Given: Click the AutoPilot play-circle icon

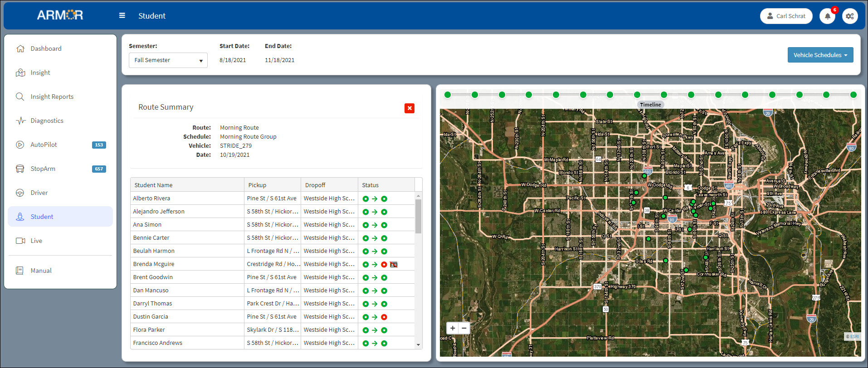Looking at the screenshot, I should [20, 145].
